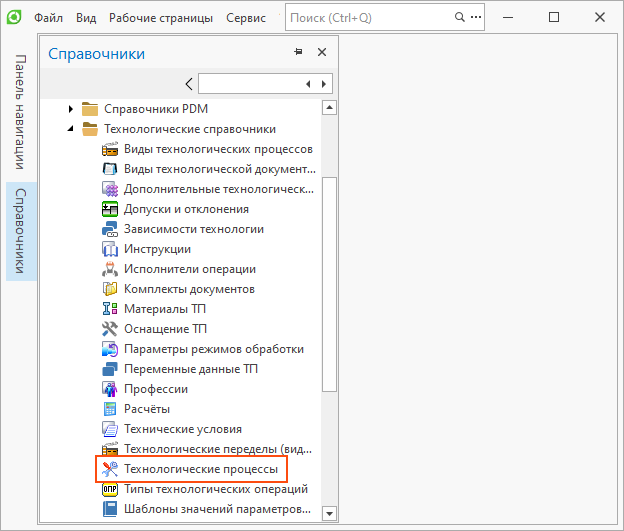Open Типы технологических операций entry
Image resolution: width=624 pixels, height=531 pixels.
click(216, 489)
